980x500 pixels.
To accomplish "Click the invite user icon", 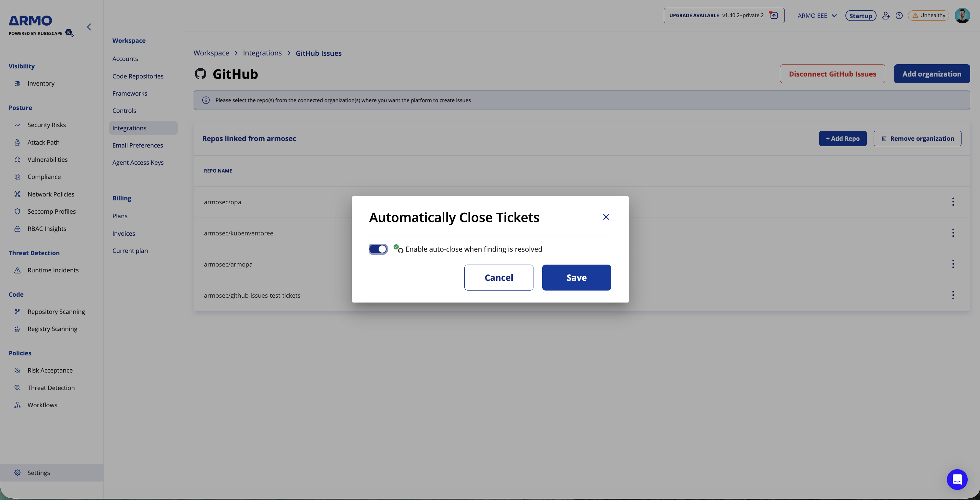I will click(x=886, y=16).
